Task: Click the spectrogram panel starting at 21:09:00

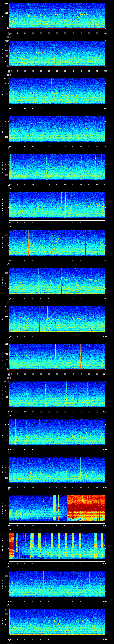Action: (x=57, y=318)
